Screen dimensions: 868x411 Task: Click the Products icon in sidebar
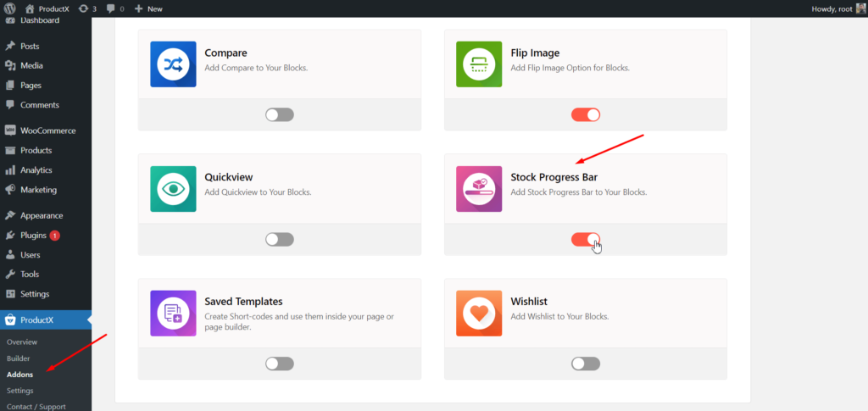tap(10, 151)
